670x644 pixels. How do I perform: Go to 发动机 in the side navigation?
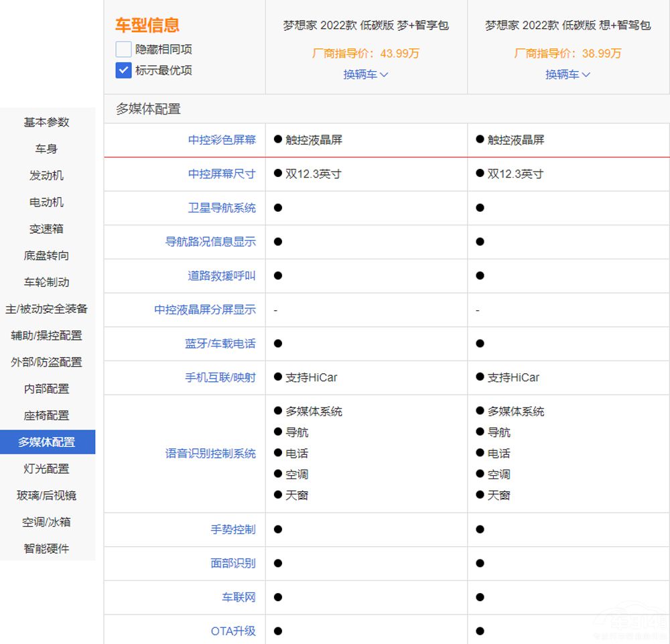tap(47, 176)
